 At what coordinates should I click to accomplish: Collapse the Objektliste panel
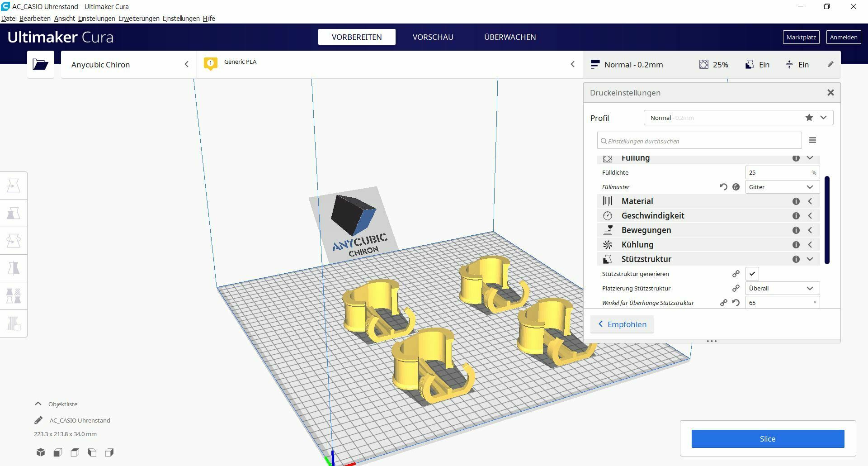pyautogui.click(x=38, y=404)
